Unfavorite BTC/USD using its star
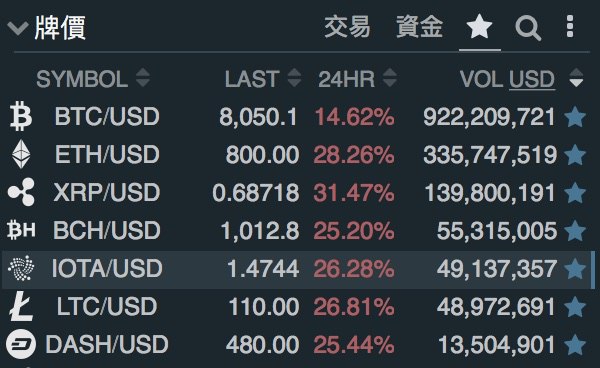 [575, 117]
